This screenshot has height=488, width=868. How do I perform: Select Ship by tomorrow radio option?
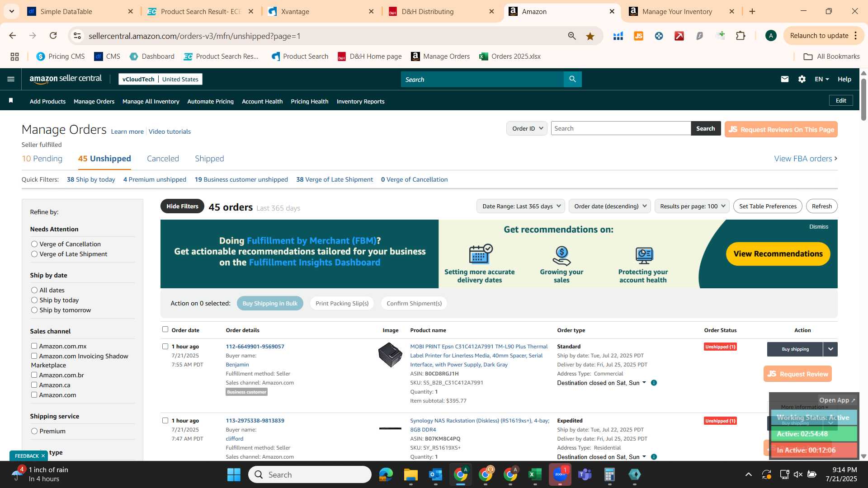pyautogui.click(x=34, y=310)
